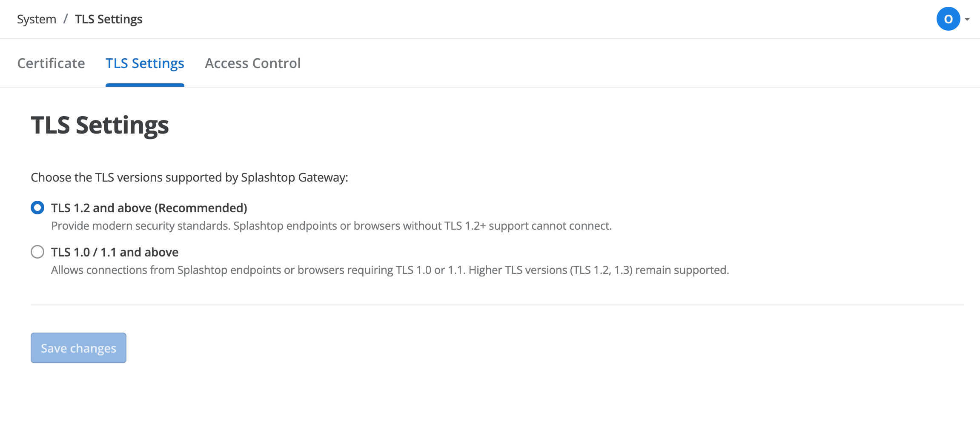Click the TLS Settings page heading

(x=100, y=125)
